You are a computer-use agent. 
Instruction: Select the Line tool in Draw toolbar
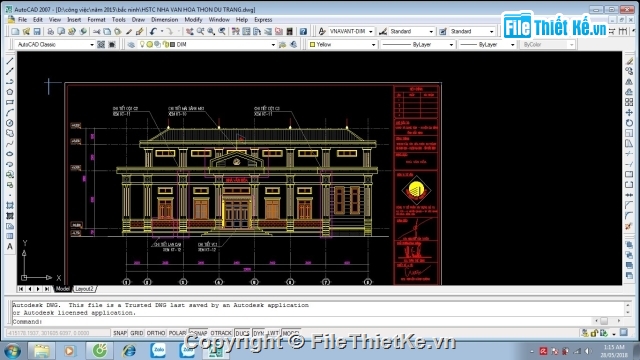(10, 61)
